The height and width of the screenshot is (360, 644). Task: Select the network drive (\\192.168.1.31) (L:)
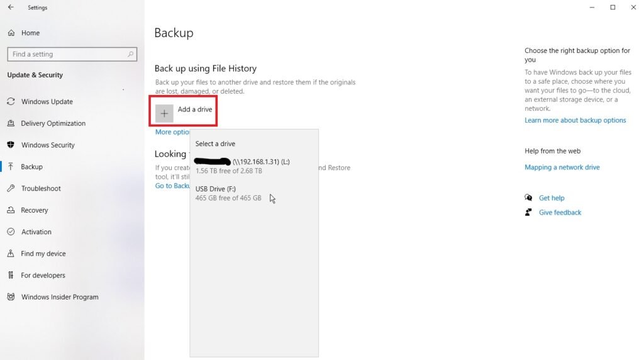(254, 166)
